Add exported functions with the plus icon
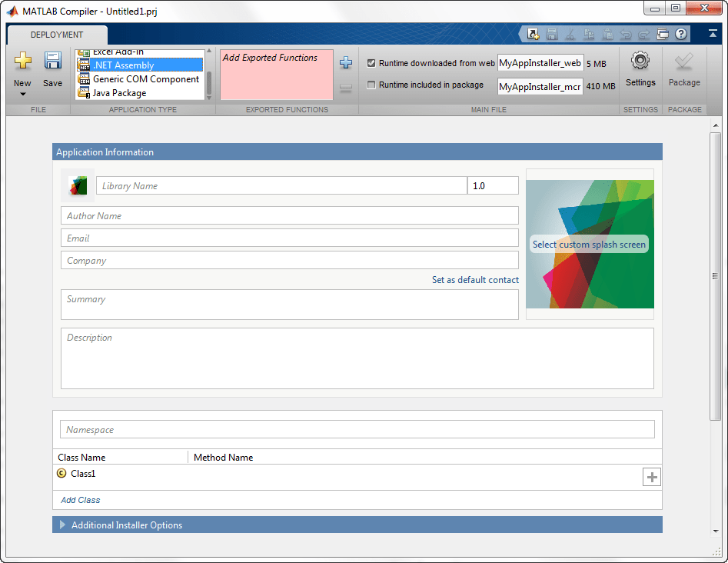The width and height of the screenshot is (728, 563). 346,62
